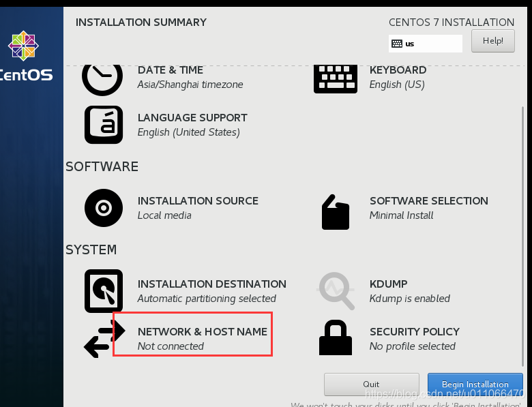Open Security Policy padlock icon
Image resolution: width=532 pixels, height=407 pixels.
click(x=335, y=337)
